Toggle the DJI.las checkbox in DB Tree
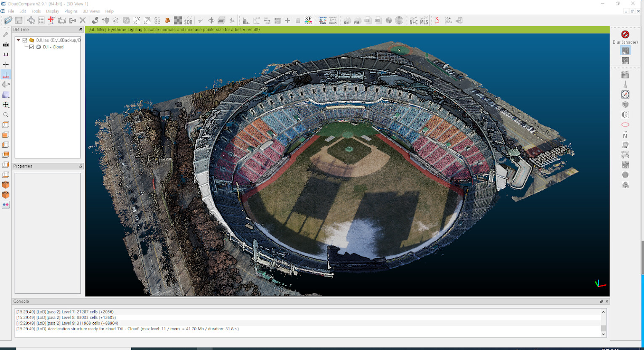This screenshot has width=644, height=350. pos(25,40)
